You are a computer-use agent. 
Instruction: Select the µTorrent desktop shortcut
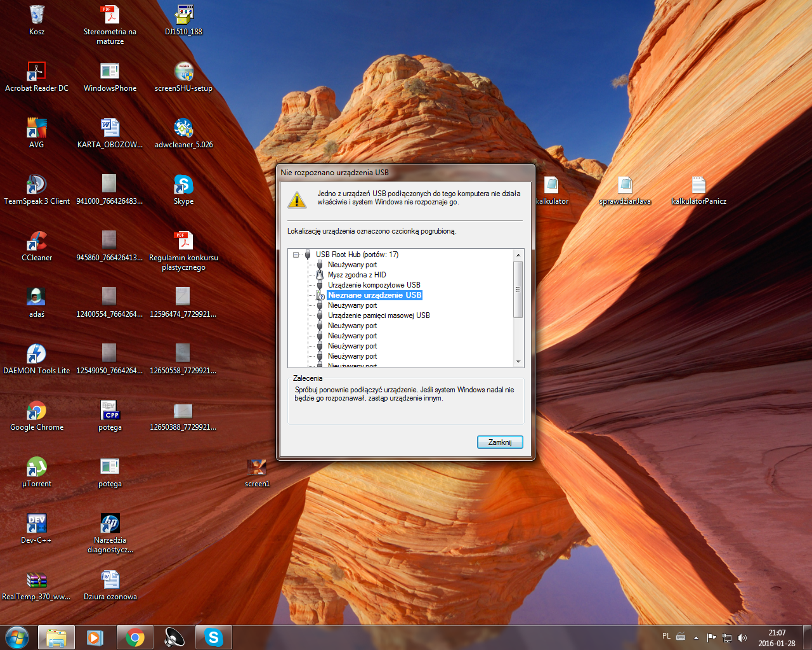(x=37, y=467)
